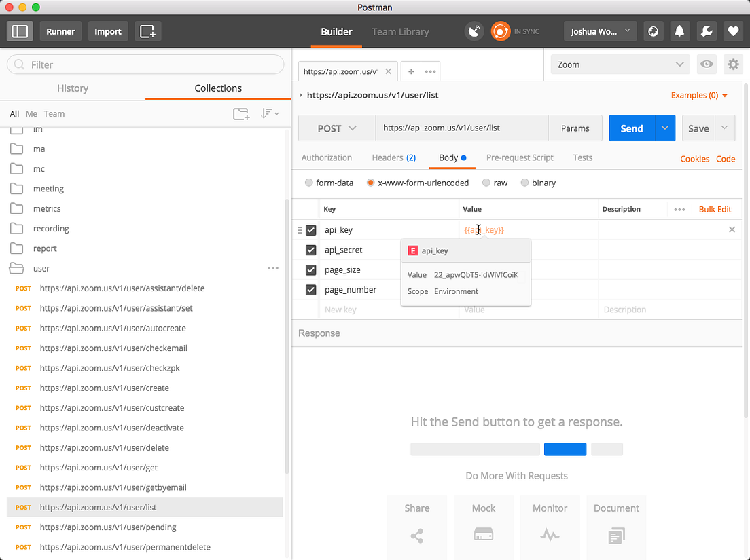Expand the Examples (0) dropdown
The width and height of the screenshot is (750, 560).
pyautogui.click(x=699, y=95)
